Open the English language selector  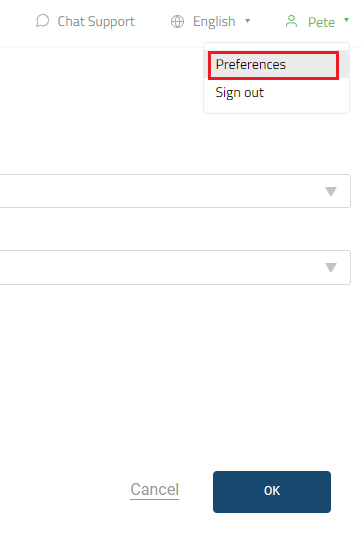coord(210,21)
